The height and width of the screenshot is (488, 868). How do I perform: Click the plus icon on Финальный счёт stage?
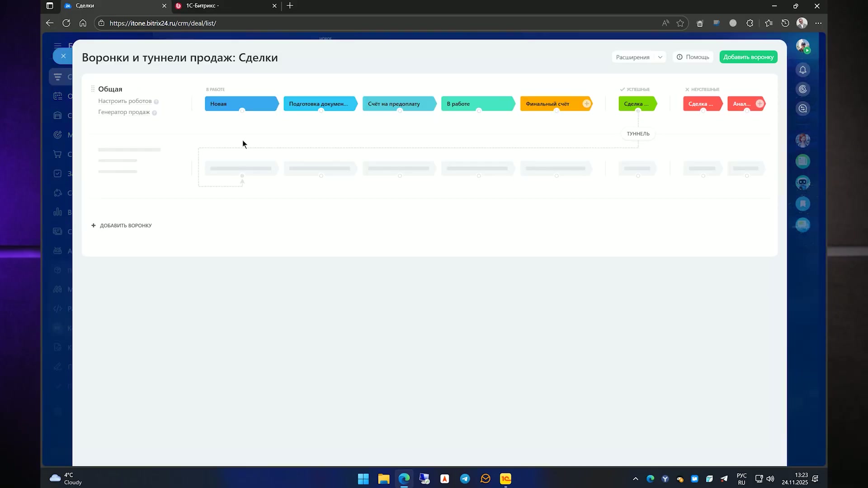click(x=586, y=104)
